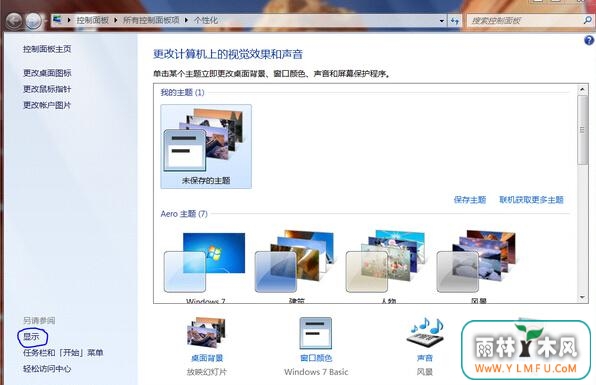Screen dimensions: 596x385
Task: Click the 我的主题 (1) group header
Action: 182,92
